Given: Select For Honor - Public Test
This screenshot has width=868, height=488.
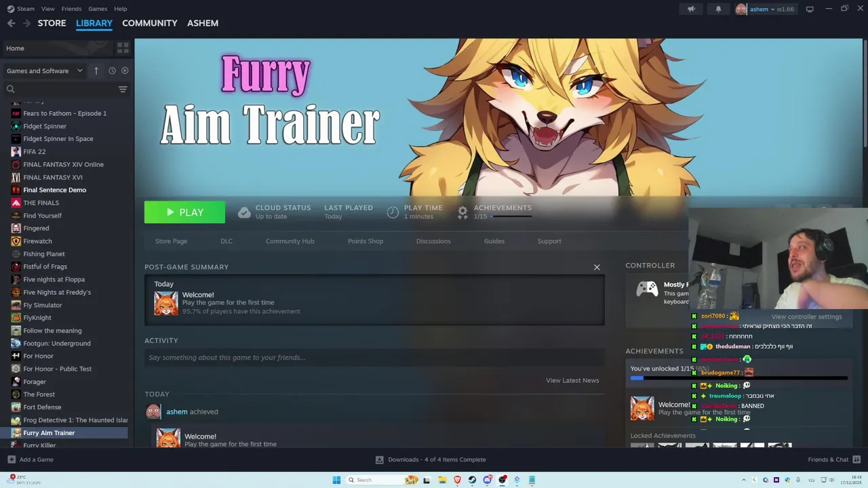Looking at the screenshot, I should click(57, 369).
